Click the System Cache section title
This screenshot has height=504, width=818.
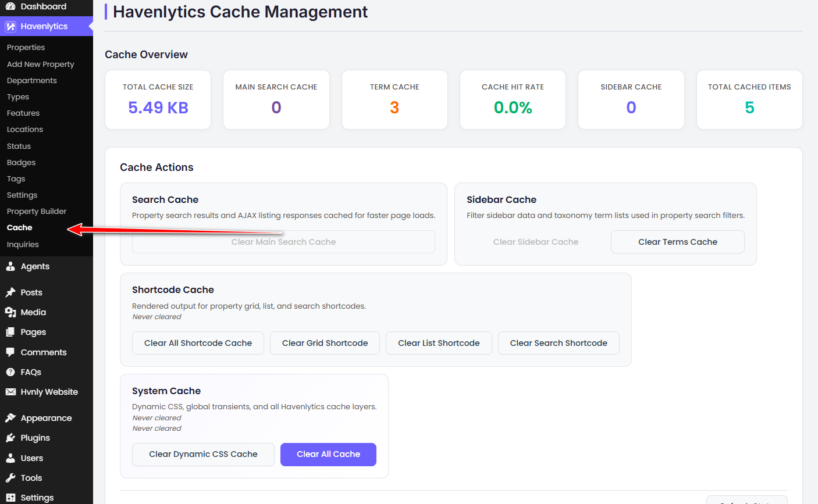pos(166,391)
